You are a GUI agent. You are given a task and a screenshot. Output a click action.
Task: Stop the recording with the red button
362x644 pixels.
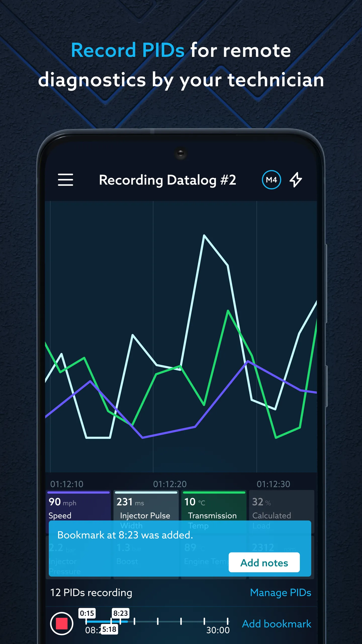[x=62, y=623]
